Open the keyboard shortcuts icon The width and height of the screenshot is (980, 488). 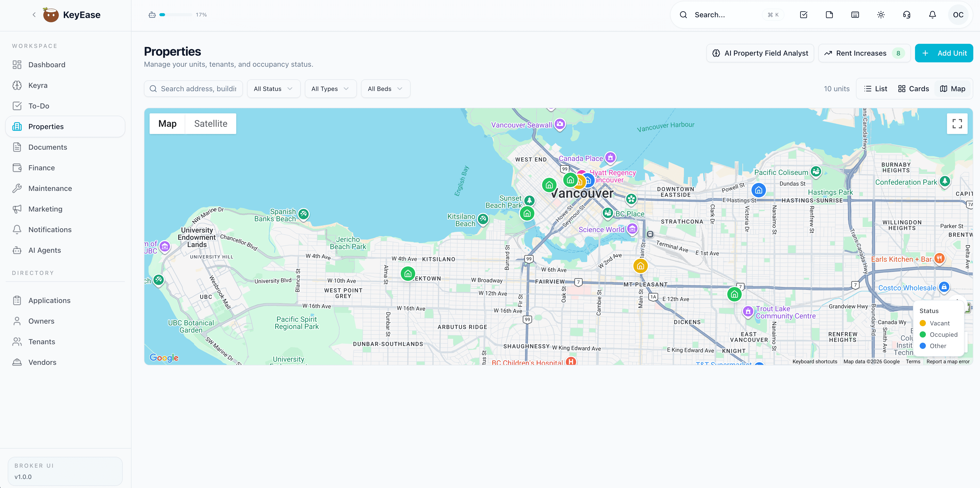click(855, 14)
